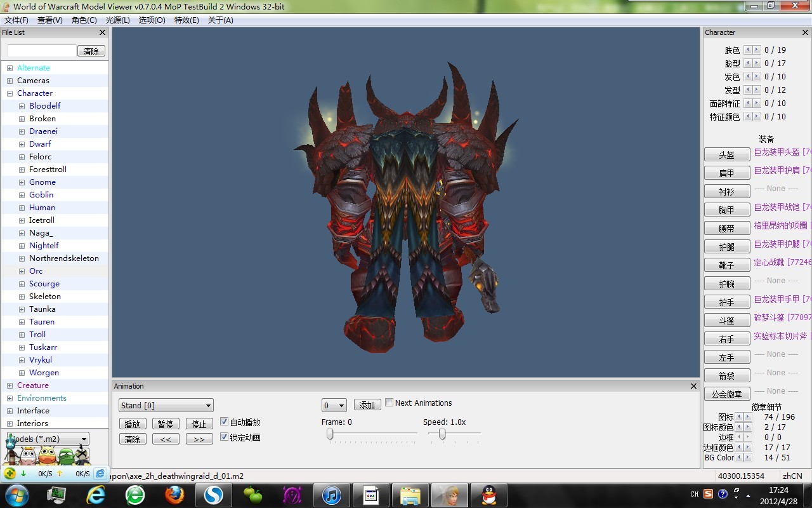Open the QQ penguin taskbar icon
This screenshot has width=812, height=508.
pyautogui.click(x=489, y=495)
